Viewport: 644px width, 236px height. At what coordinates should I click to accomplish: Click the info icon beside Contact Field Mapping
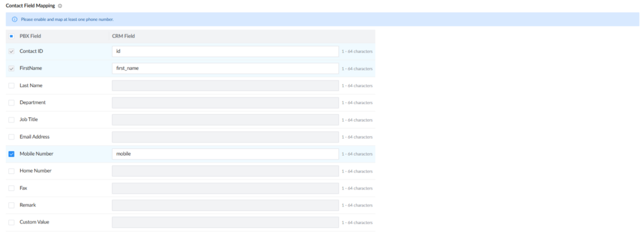60,6
